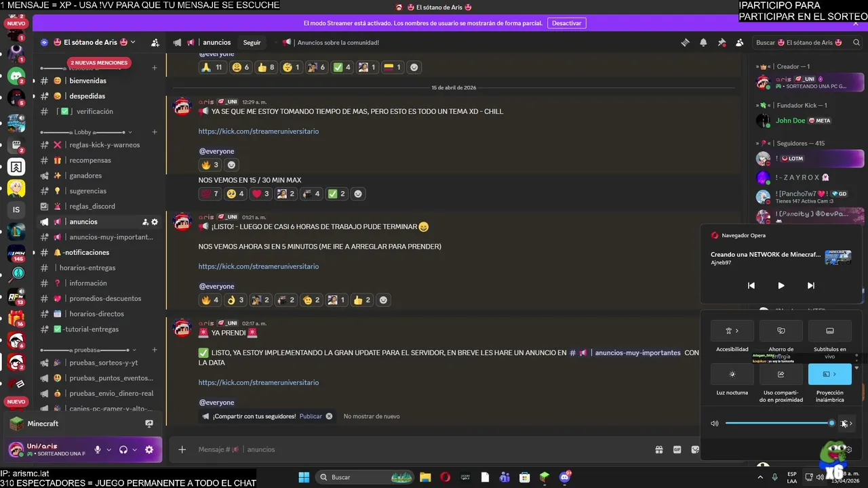Toggle red heart reaction with count 3

(x=261, y=194)
